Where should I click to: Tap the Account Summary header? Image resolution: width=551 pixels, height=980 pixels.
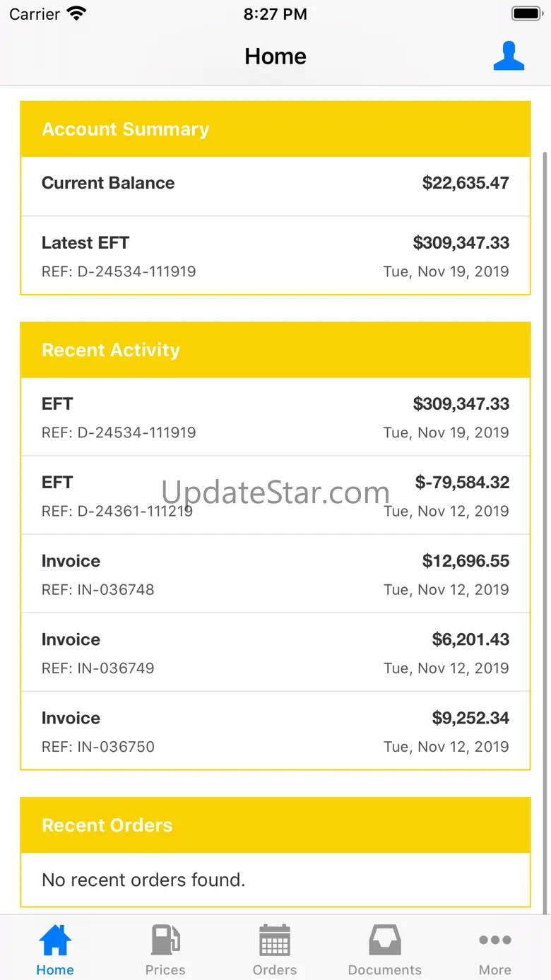[275, 129]
